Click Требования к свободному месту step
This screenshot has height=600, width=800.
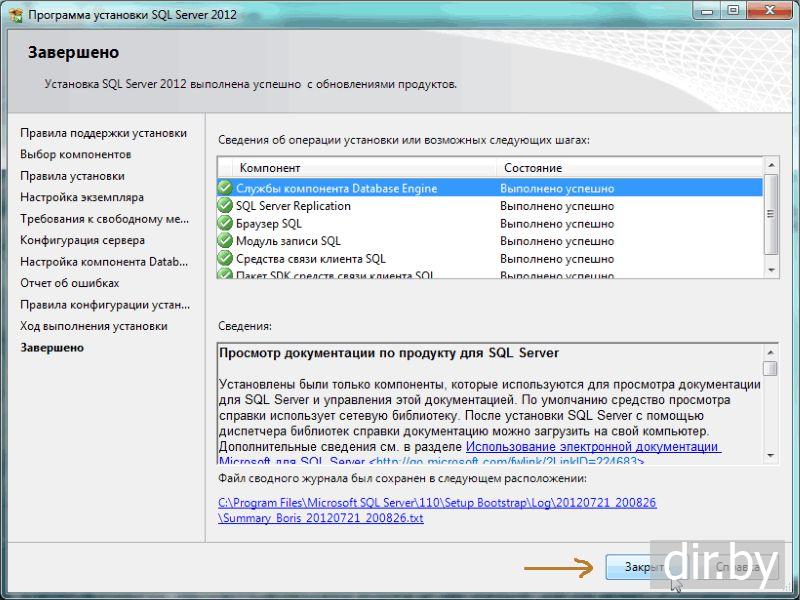tap(105, 219)
